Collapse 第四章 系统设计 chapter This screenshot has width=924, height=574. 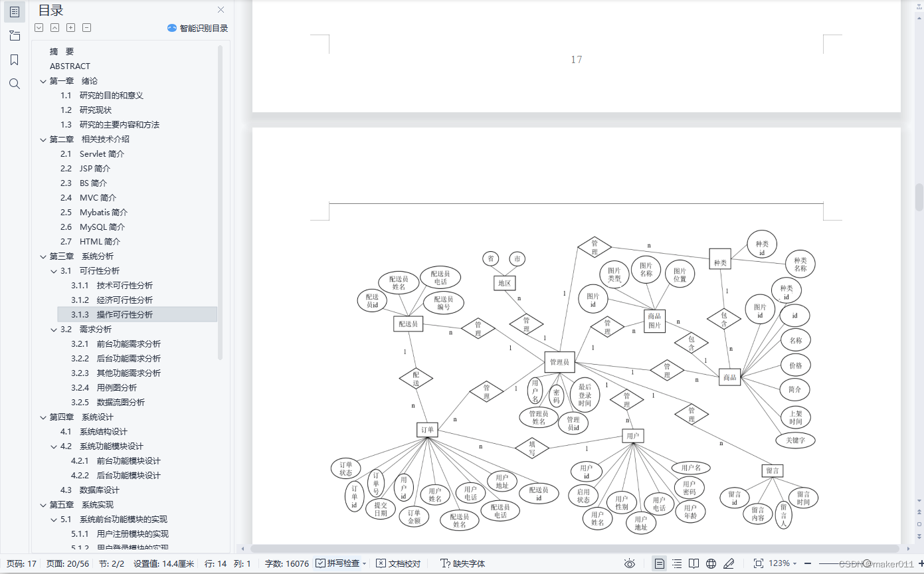tap(43, 417)
